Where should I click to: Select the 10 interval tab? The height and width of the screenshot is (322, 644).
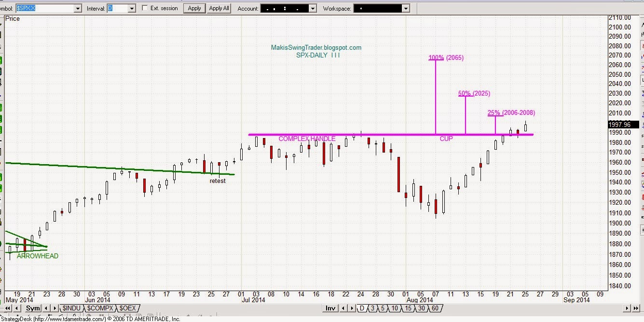coord(395,308)
